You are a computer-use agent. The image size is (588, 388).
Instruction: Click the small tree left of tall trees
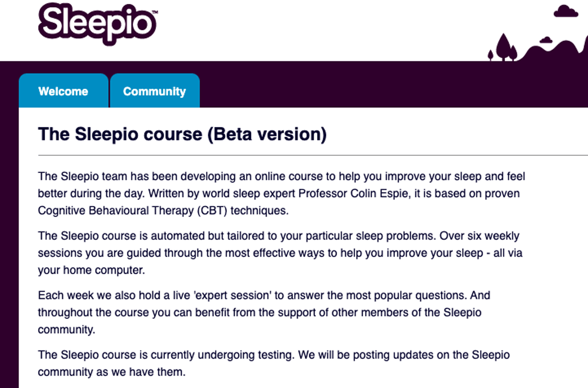click(x=490, y=54)
